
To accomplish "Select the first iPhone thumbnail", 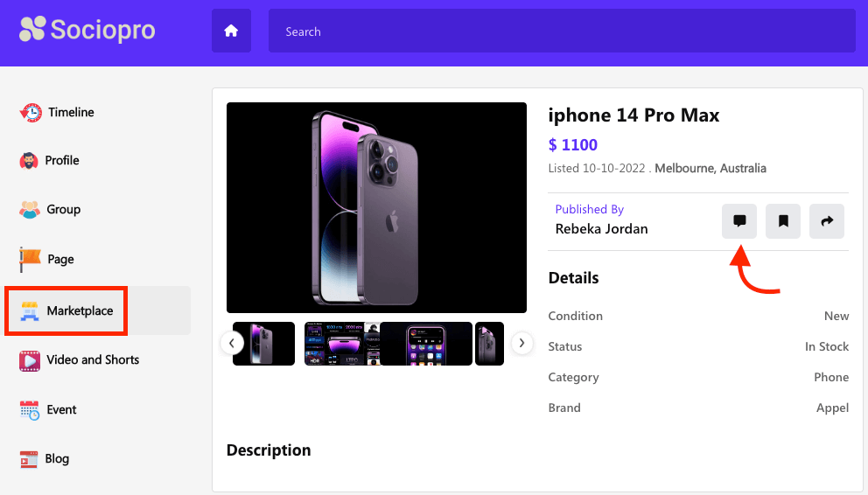I will [263, 344].
